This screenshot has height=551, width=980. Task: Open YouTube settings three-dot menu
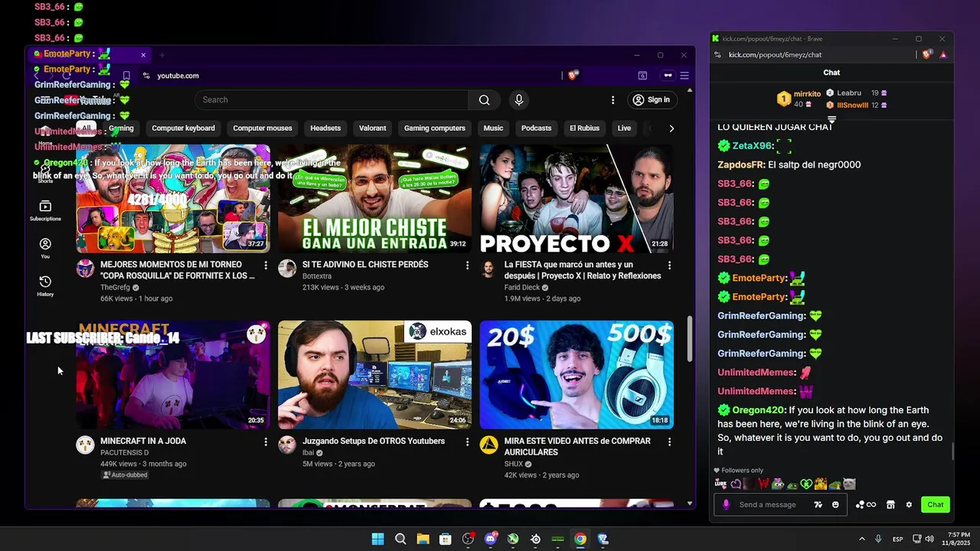point(612,99)
